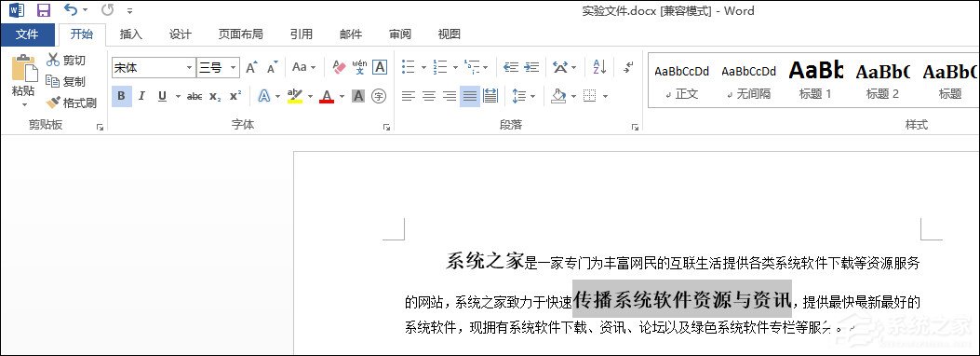Click the distributed alignment icon
This screenshot has height=356, width=980.
click(x=490, y=96)
